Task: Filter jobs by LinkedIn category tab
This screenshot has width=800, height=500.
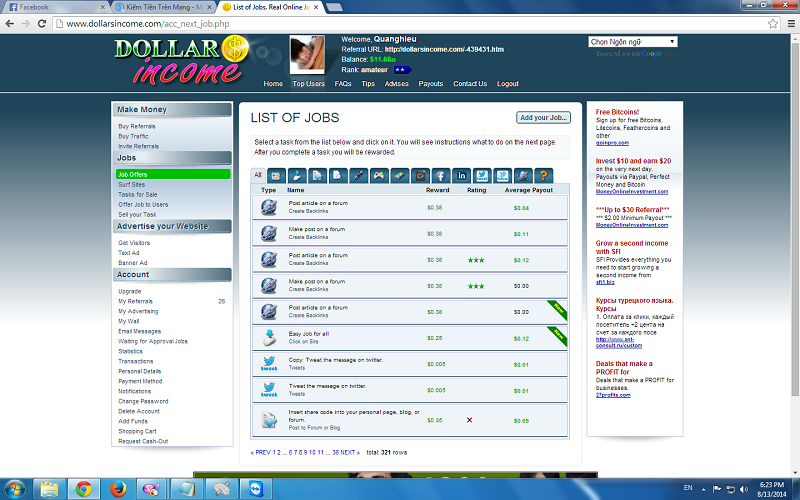Action: [461, 176]
